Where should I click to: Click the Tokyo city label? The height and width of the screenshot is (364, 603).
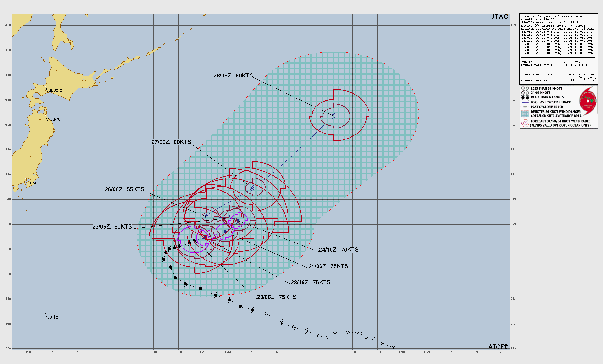pos(32,183)
